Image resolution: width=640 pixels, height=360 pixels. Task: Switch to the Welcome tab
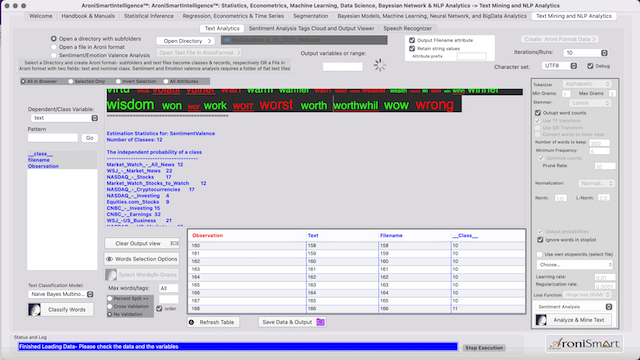(41, 16)
